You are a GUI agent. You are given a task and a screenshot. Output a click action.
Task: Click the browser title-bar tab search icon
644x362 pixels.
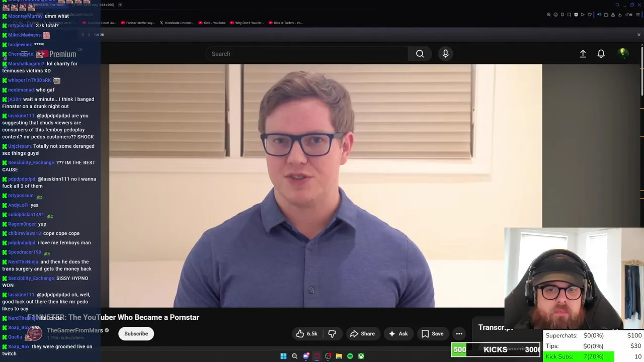[617, 5]
